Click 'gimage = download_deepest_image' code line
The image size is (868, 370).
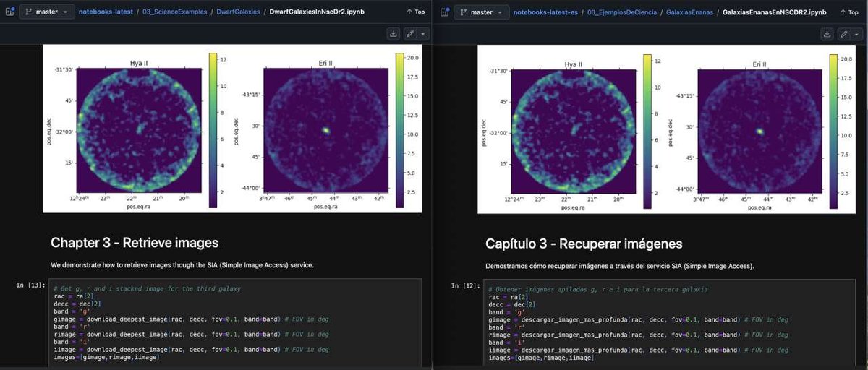point(191,319)
